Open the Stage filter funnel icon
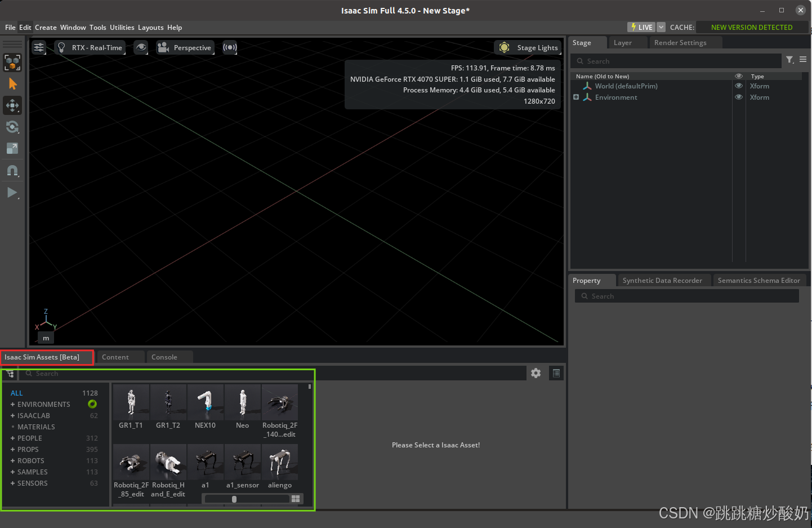Viewport: 812px width, 528px height. [x=790, y=60]
